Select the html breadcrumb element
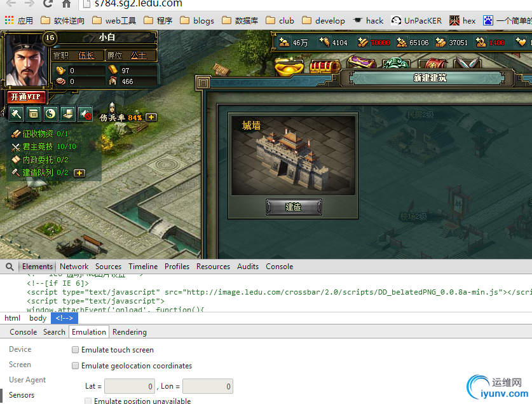532x404 pixels. coord(12,318)
